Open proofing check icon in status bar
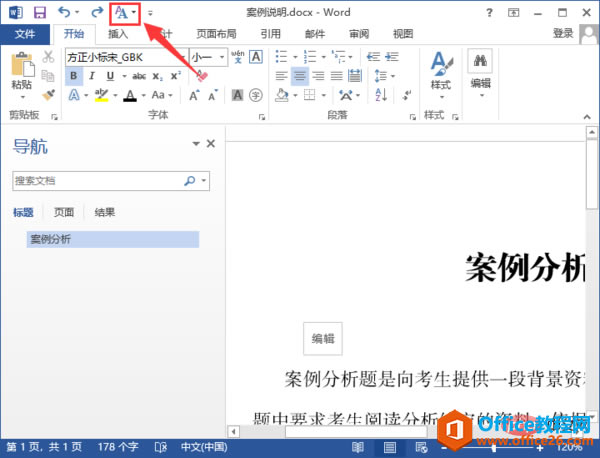Screen dimensions: 600x458 tap(161, 447)
